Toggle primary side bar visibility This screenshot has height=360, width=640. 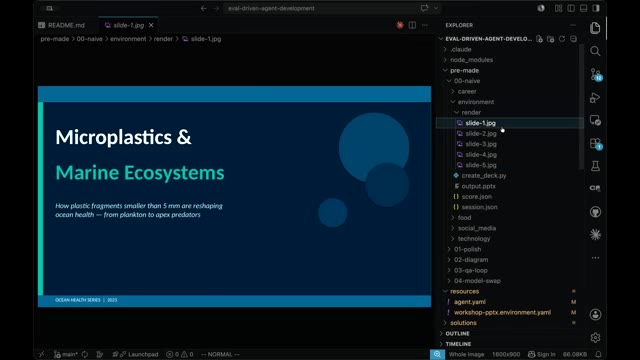(571, 8)
